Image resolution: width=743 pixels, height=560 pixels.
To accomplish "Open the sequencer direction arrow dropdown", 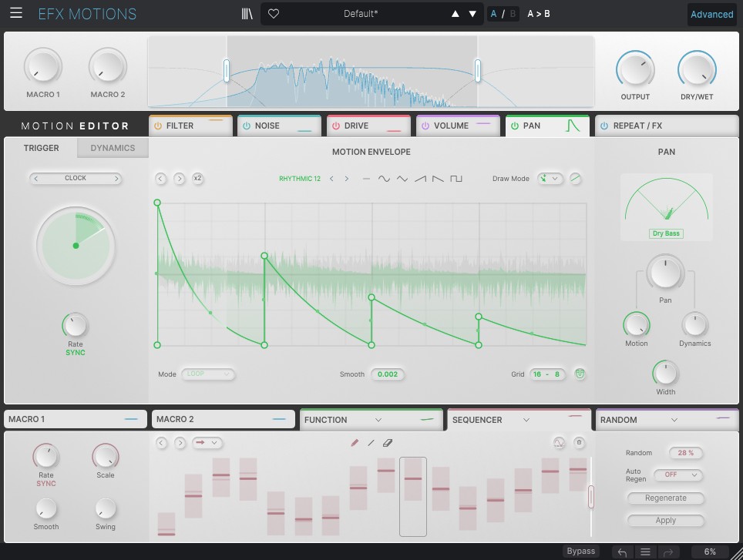I will click(x=207, y=443).
